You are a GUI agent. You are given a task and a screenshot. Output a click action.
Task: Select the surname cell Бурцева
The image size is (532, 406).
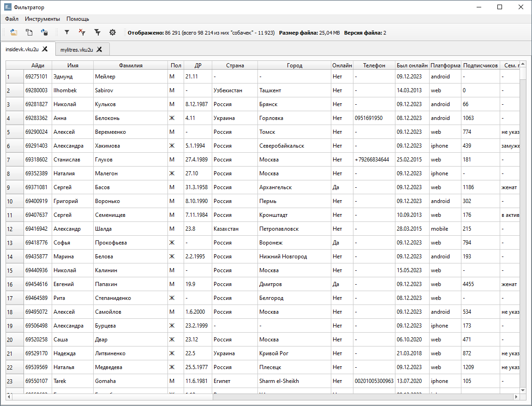tap(131, 326)
